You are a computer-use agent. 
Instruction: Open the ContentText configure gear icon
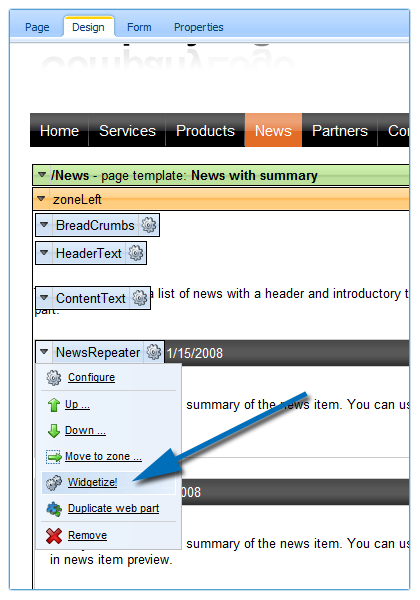click(140, 298)
